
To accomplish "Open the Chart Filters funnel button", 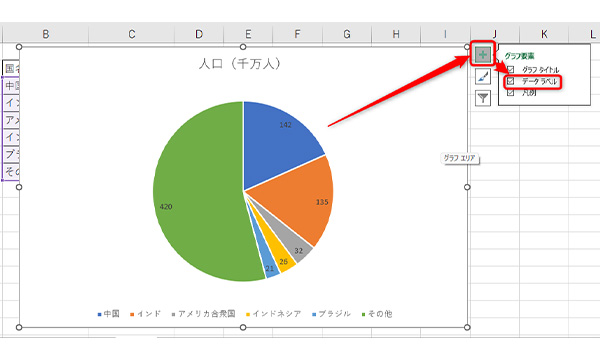I will (483, 98).
